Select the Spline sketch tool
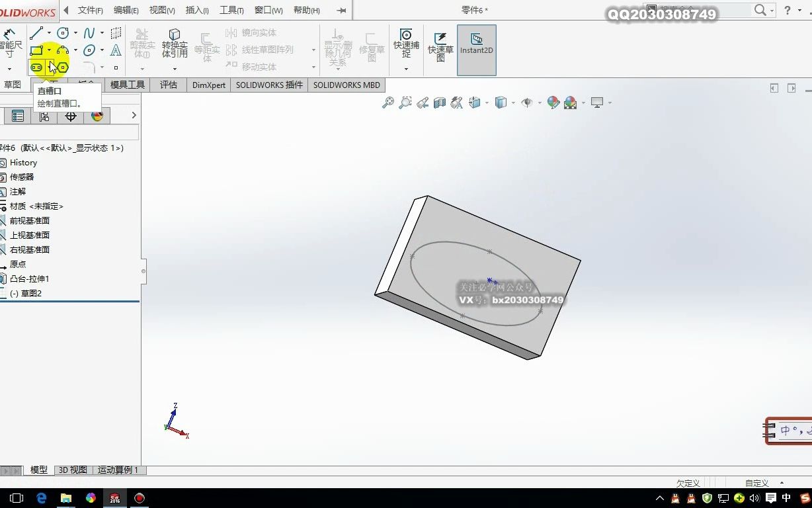The height and width of the screenshot is (508, 812). click(89, 32)
